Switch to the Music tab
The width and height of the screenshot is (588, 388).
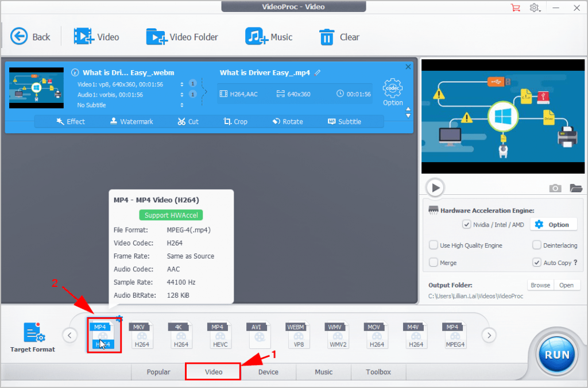point(323,372)
